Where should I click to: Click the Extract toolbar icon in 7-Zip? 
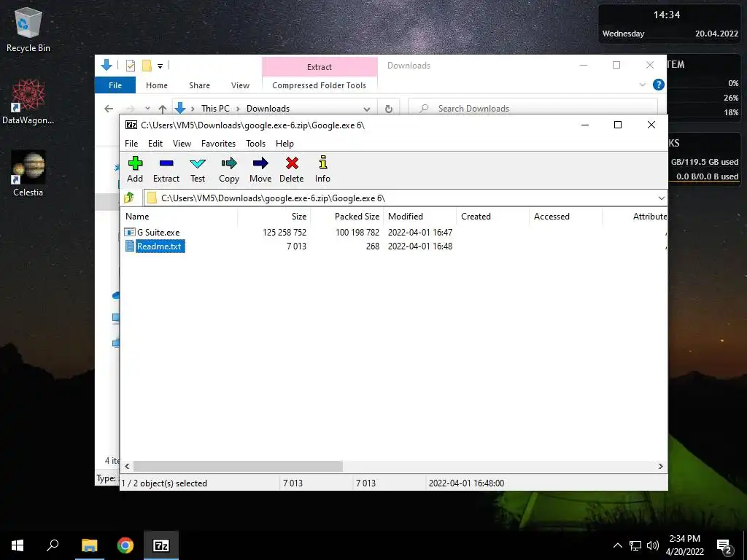[x=166, y=169]
